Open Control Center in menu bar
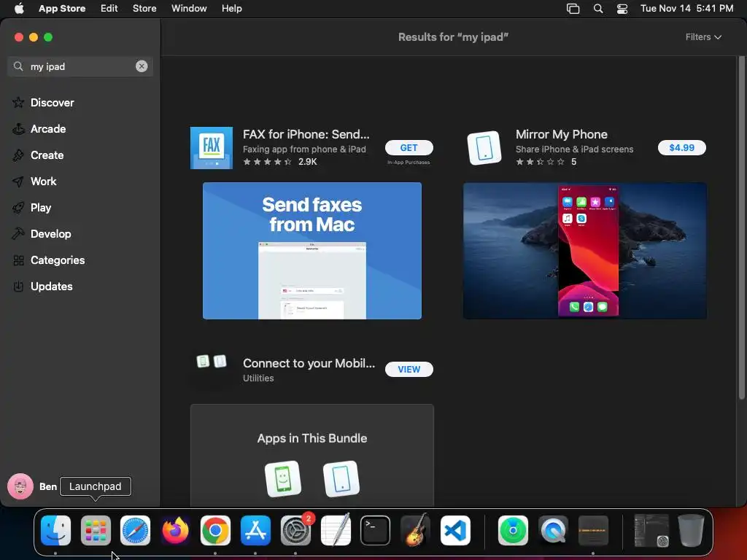747x560 pixels. 622,8
